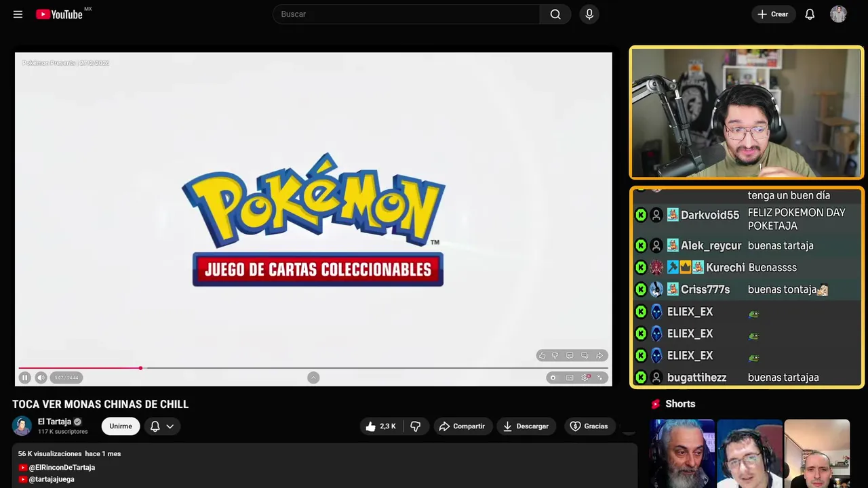This screenshot has height=488, width=868.
Task: Click the Alek_reycur chat username
Action: coord(711,245)
